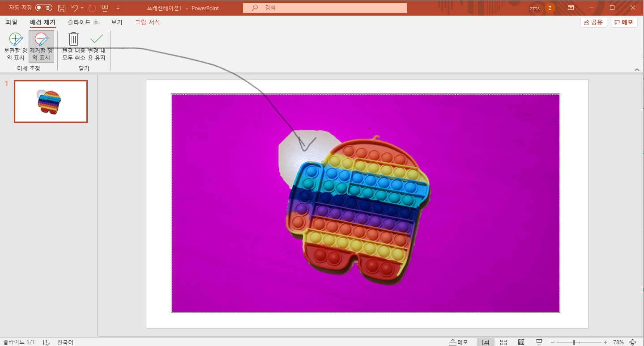This screenshot has width=644, height=346.
Task: Toggle the 자동 저장 autosave switch
Action: click(x=43, y=8)
